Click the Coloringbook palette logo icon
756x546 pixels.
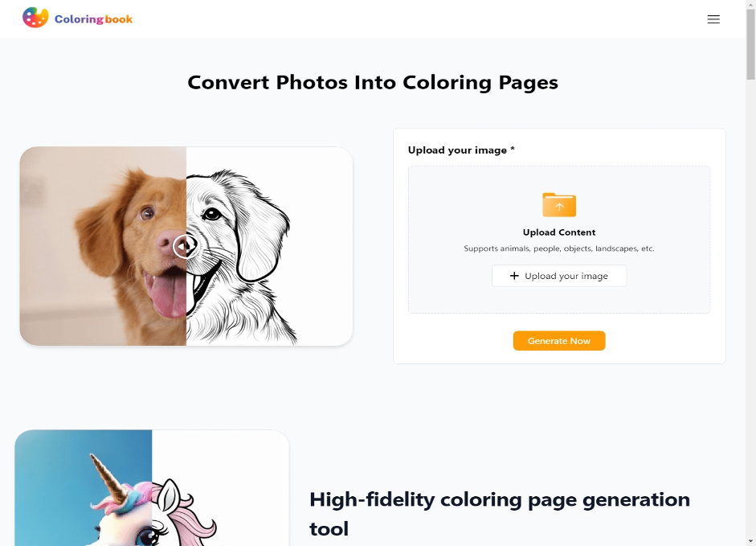(35, 18)
